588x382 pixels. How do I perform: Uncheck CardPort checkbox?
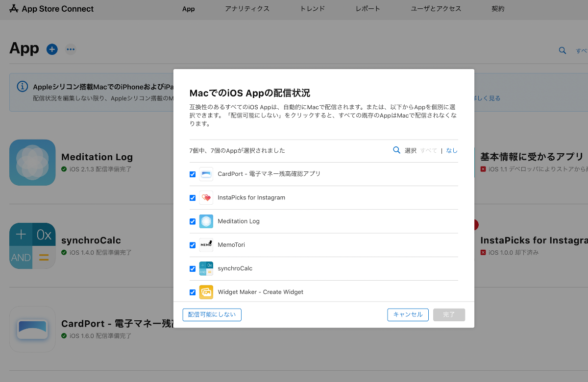(193, 174)
